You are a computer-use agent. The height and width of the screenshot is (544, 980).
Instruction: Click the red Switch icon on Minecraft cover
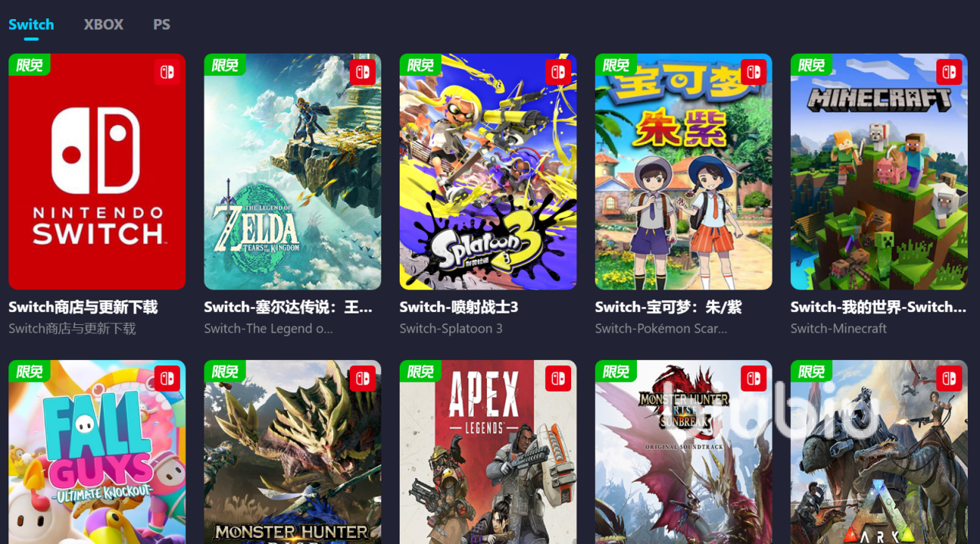[949, 72]
